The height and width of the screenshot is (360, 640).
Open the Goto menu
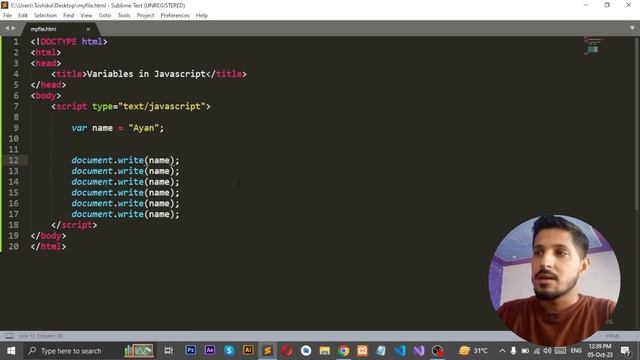coord(105,16)
